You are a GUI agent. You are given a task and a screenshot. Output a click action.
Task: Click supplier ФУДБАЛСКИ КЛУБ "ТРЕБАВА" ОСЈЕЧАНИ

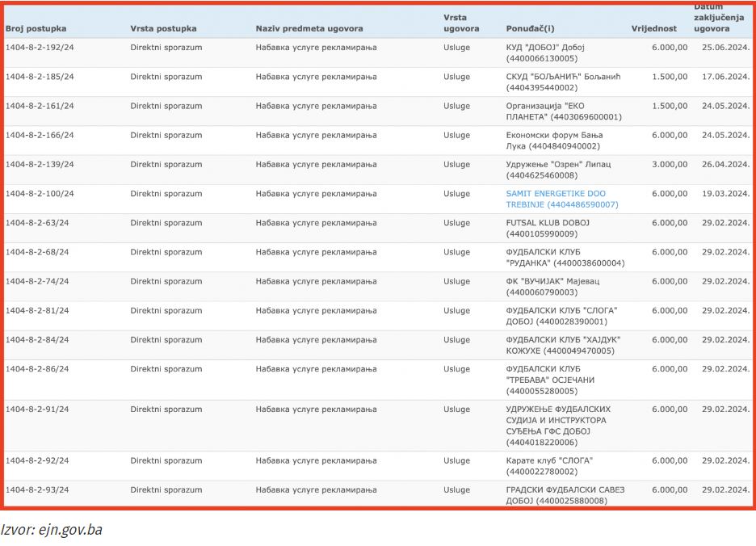tap(550, 380)
